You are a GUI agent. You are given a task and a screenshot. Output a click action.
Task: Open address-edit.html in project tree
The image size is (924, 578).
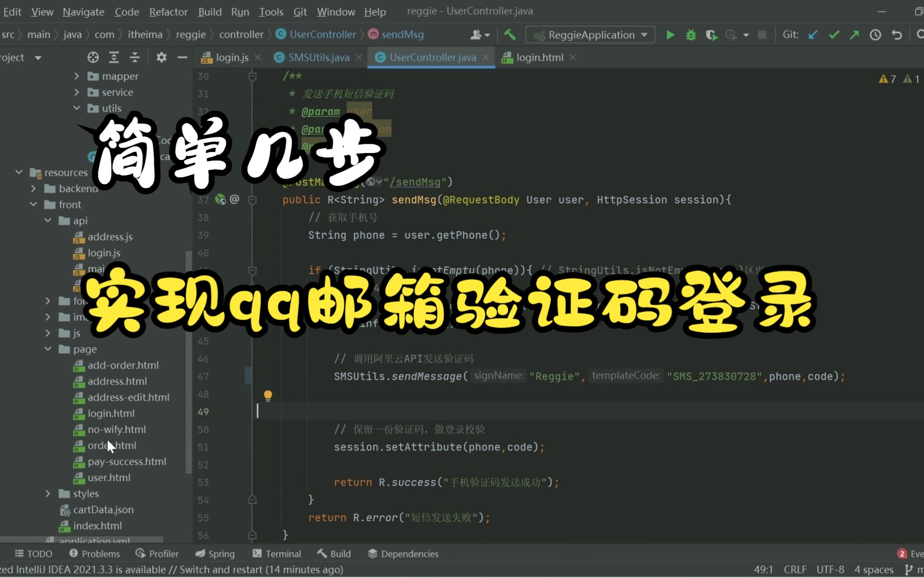coord(128,397)
